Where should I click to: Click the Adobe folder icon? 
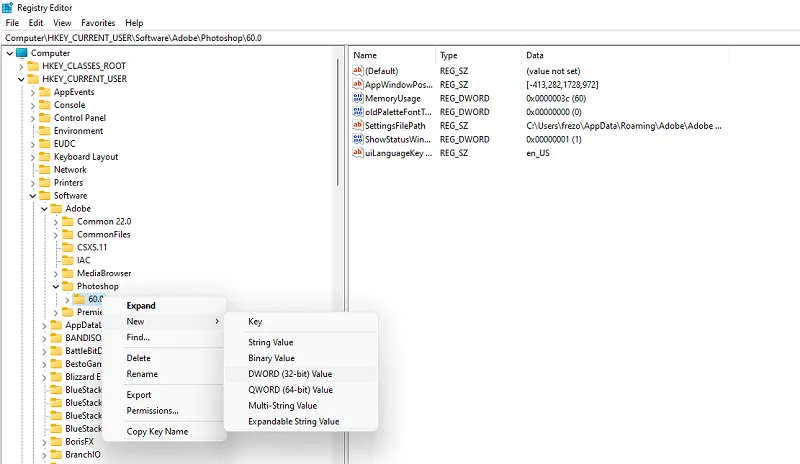[x=56, y=208]
